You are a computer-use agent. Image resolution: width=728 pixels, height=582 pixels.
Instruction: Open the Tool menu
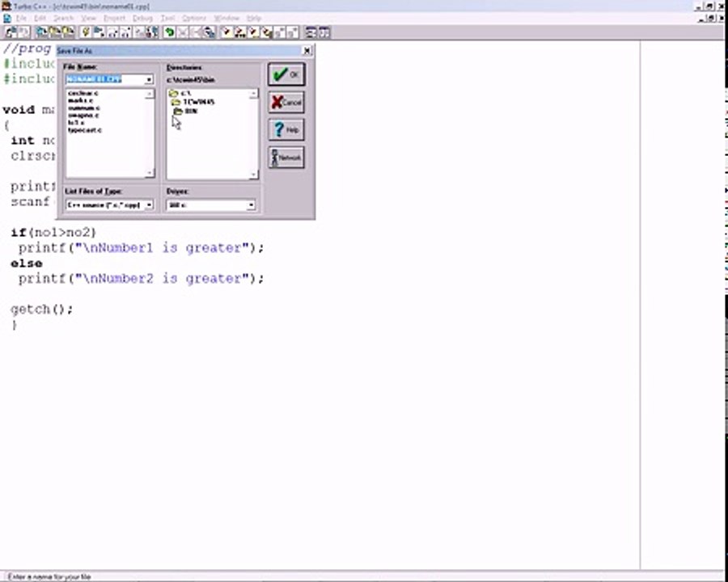click(x=167, y=18)
